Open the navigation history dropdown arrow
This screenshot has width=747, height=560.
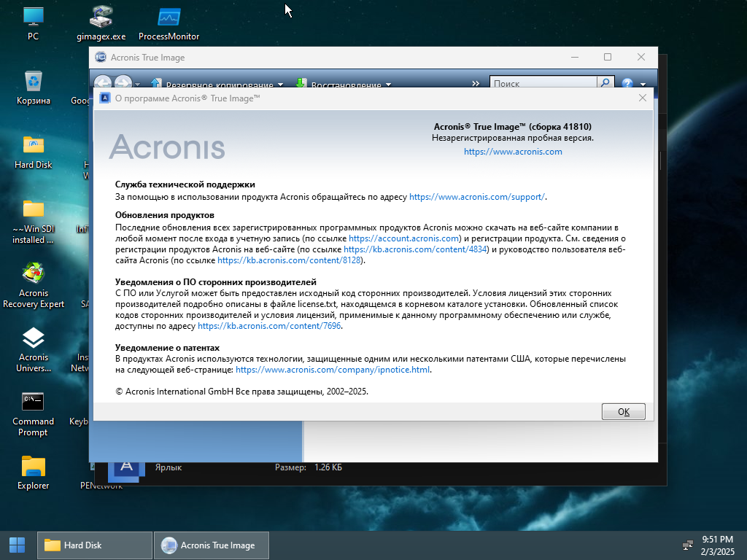[x=138, y=85]
